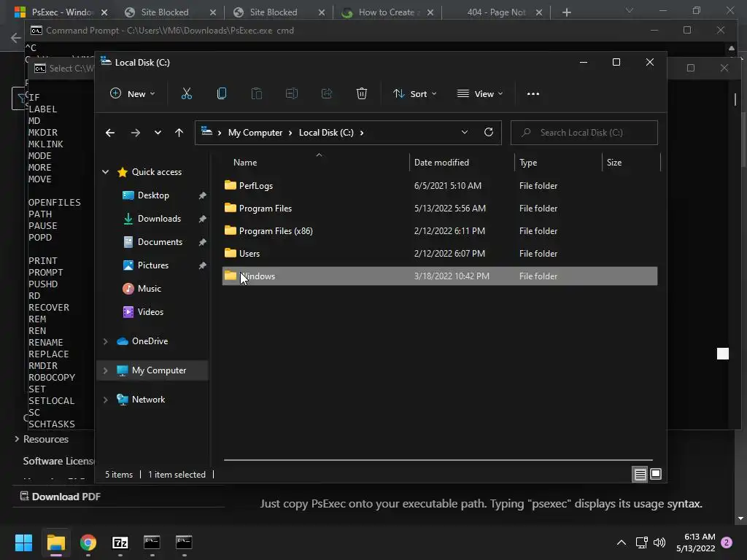Go back with the Explorer back arrow
This screenshot has width=747, height=560.
coord(110,133)
